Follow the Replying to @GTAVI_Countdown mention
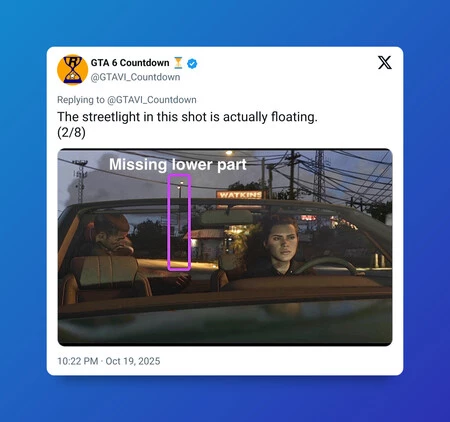The image size is (450, 422). pyautogui.click(x=152, y=100)
